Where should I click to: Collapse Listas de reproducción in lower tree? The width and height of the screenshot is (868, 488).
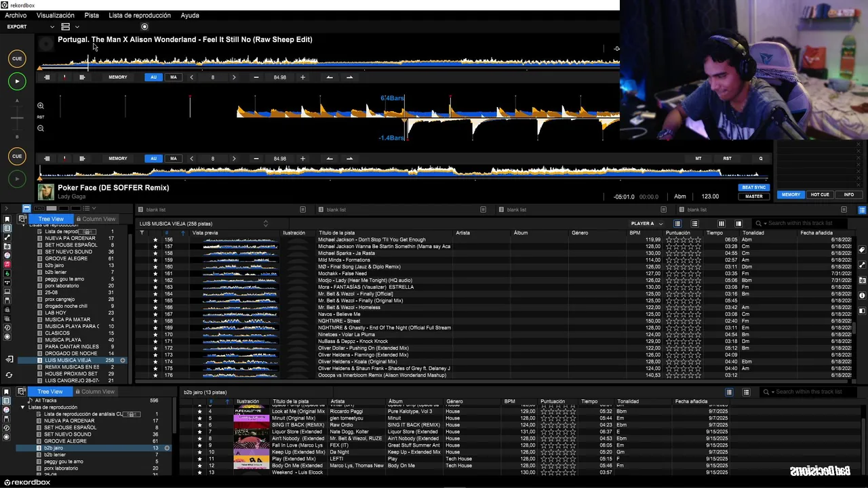(x=22, y=407)
